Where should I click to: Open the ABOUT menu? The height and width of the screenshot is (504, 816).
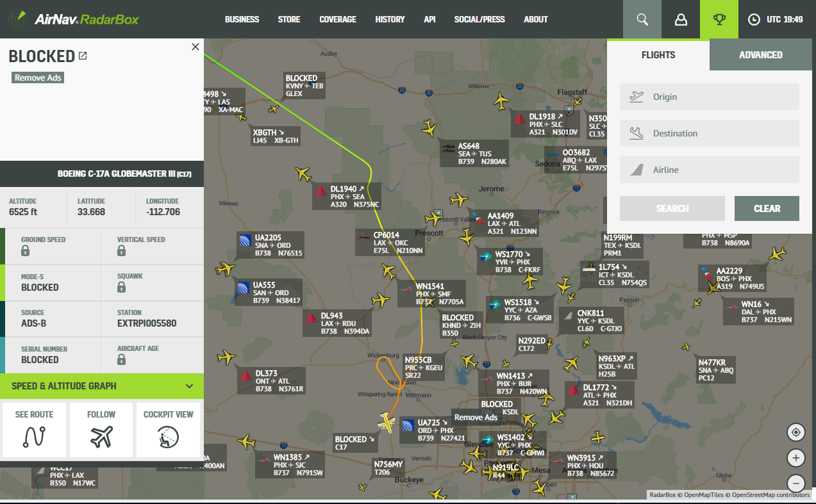(x=536, y=19)
